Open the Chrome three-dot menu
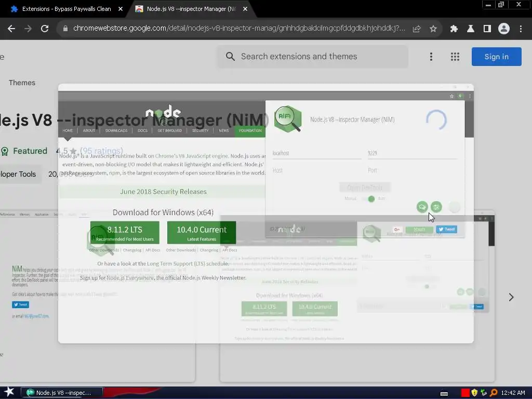Screen dimensions: 532x399 click(x=521, y=29)
